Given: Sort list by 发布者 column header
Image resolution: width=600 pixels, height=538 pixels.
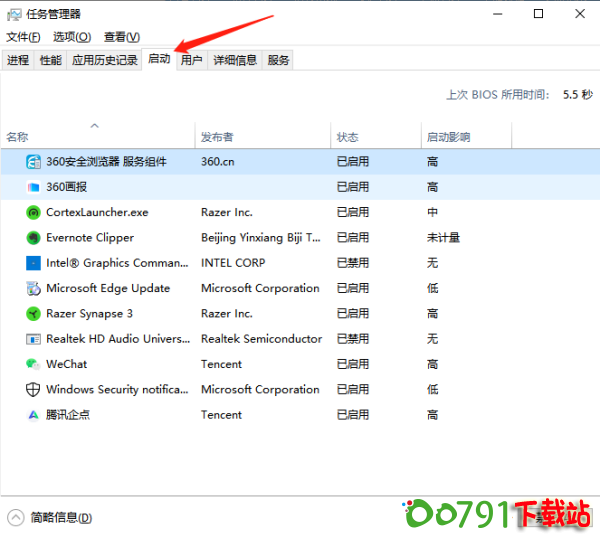Looking at the screenshot, I should coord(217,137).
